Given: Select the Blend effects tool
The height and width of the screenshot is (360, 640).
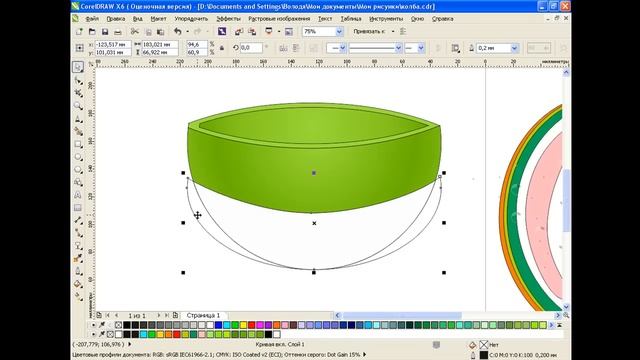Looking at the screenshot, I should pos(78,246).
